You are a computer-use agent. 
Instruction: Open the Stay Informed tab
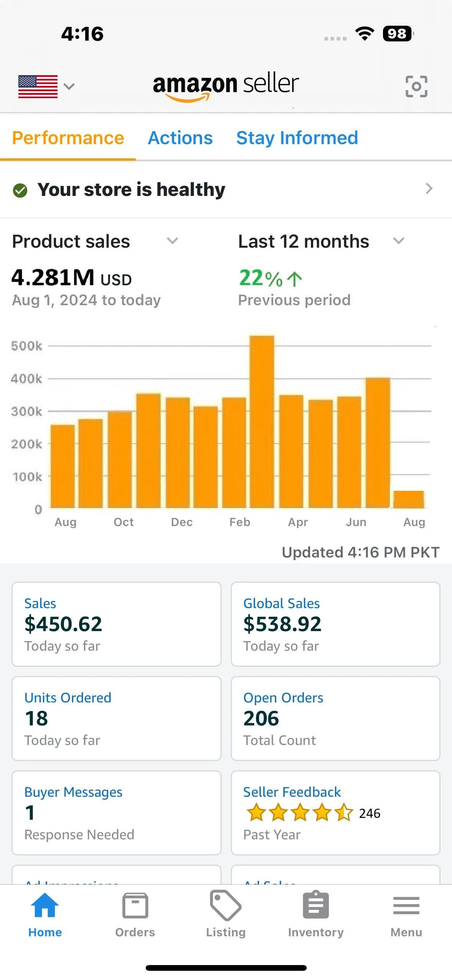297,138
